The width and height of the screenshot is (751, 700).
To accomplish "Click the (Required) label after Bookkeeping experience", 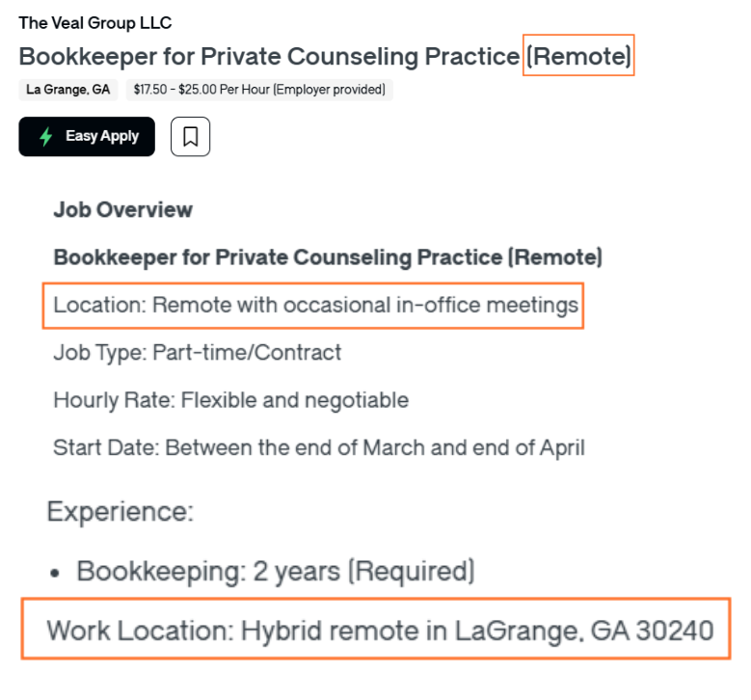I will point(411,571).
